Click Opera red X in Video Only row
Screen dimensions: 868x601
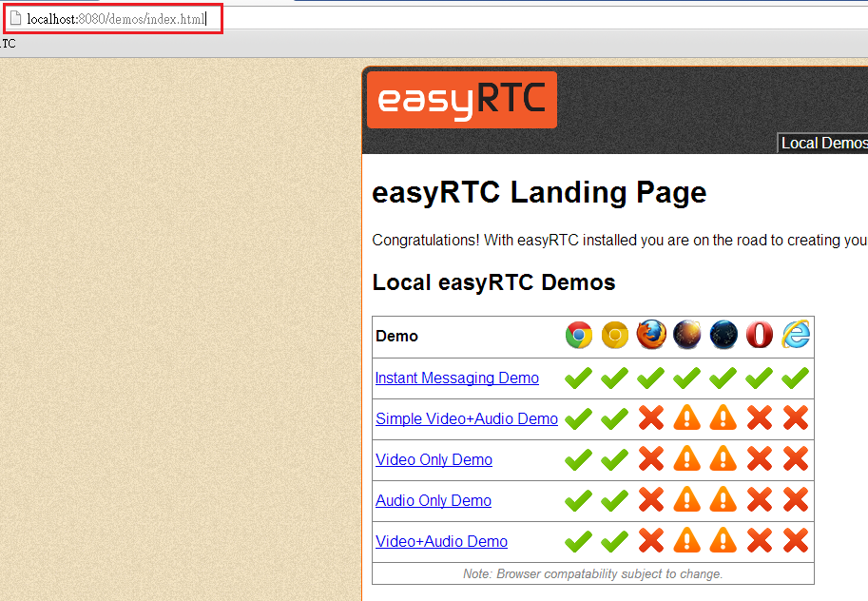pyautogui.click(x=760, y=459)
